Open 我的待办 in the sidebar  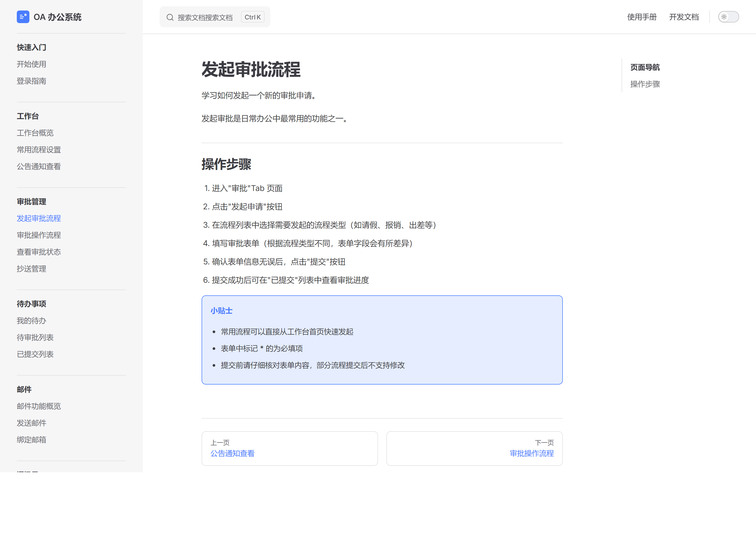31,321
